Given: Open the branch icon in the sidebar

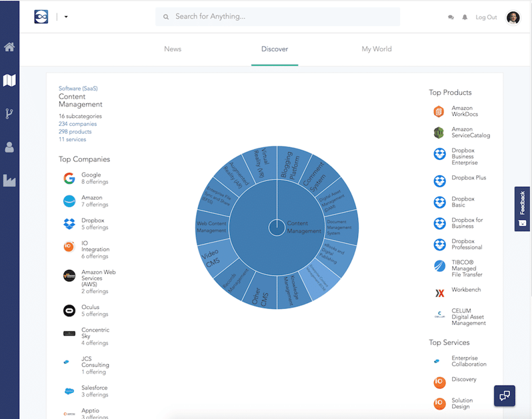Looking at the screenshot, I should (9, 113).
